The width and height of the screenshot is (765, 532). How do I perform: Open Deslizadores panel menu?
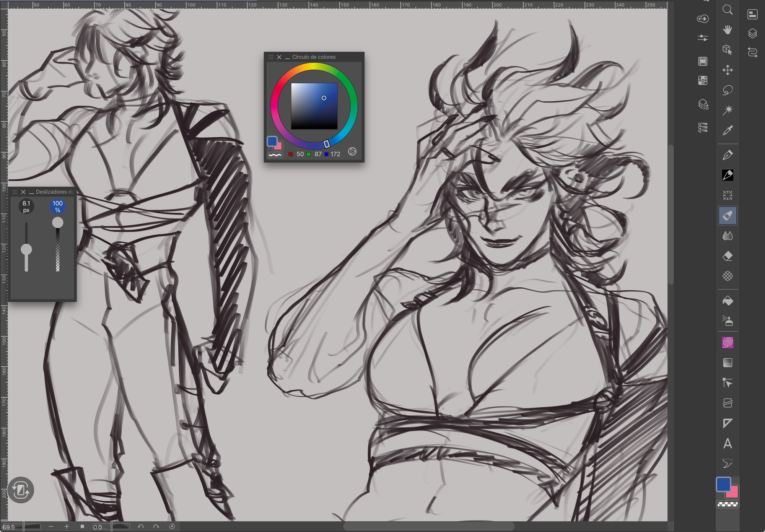click(x=15, y=192)
